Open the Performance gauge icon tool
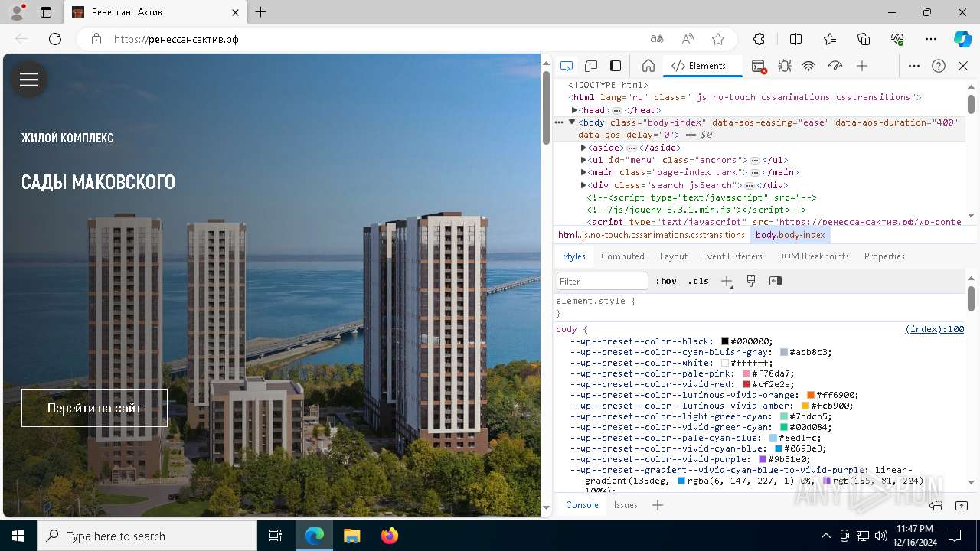Viewport: 980px width, 551px height. 835,66
